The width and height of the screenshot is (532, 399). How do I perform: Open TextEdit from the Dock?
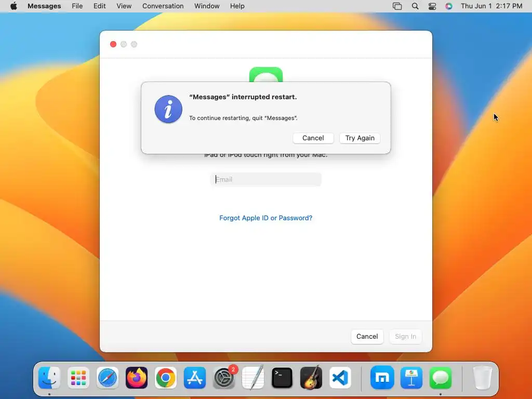tap(253, 377)
